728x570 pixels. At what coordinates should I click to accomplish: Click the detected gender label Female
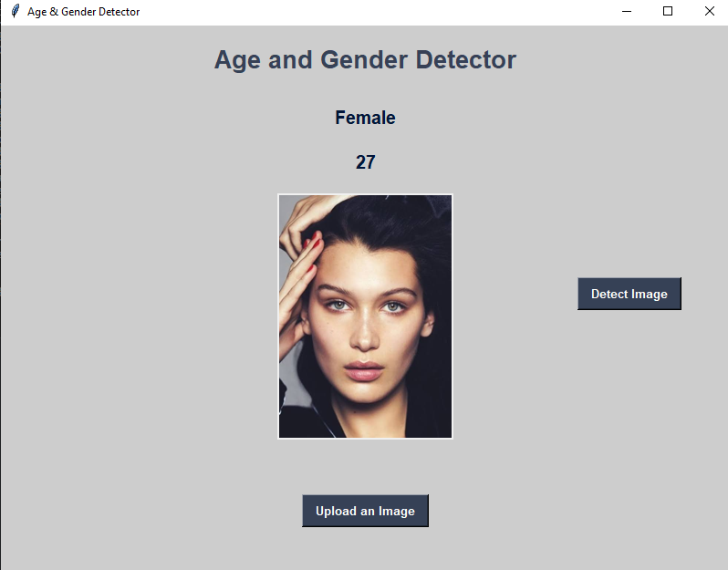pos(365,118)
